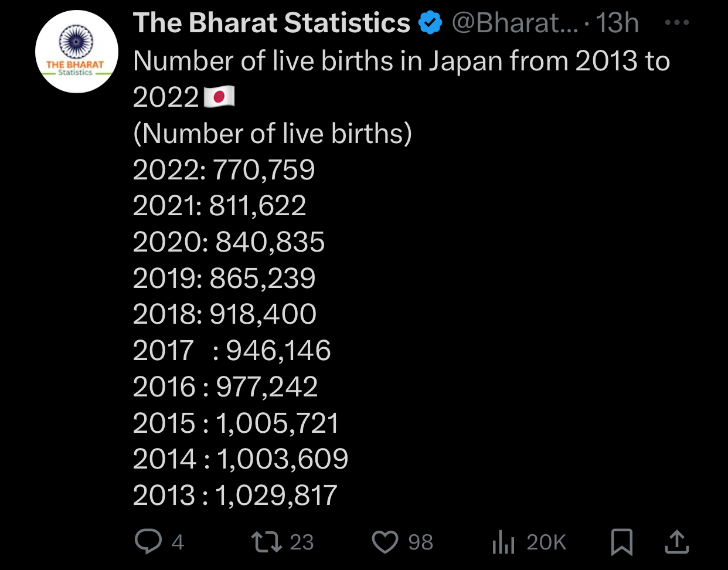Open the three-dot more options menu
The height and width of the screenshot is (570, 728).
(678, 23)
